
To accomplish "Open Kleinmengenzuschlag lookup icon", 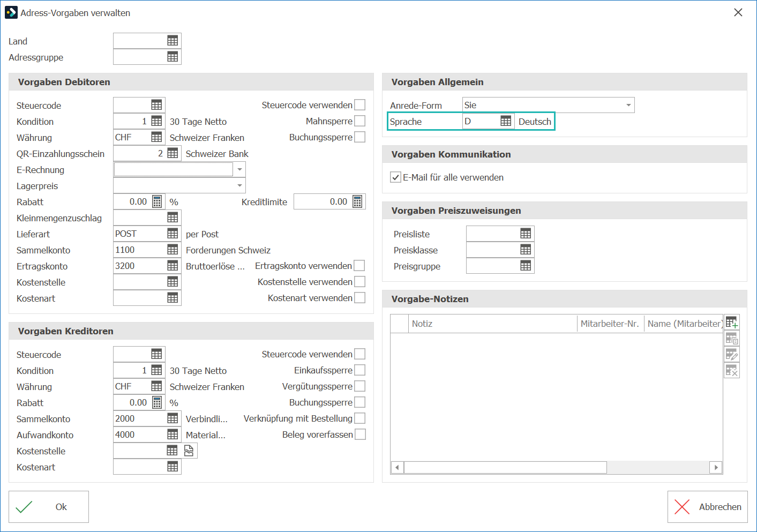I will [173, 218].
